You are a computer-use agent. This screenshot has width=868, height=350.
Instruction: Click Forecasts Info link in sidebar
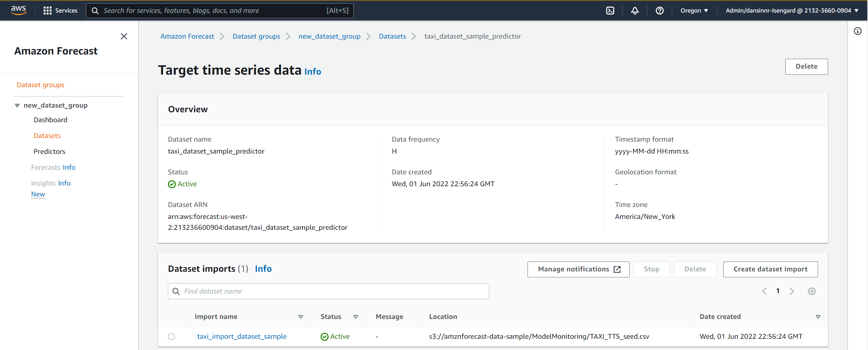click(x=69, y=167)
